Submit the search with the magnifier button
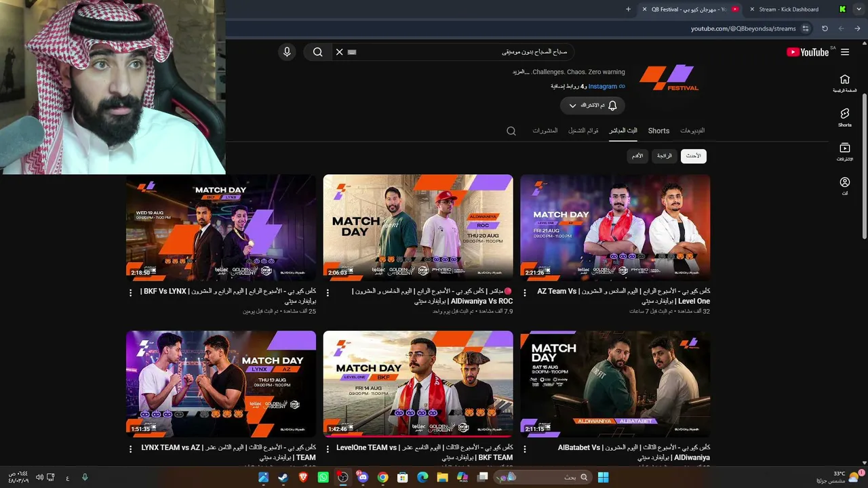 [317, 52]
